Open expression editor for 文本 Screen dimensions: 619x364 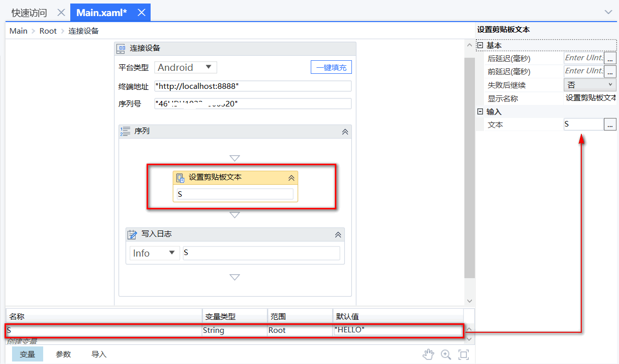coord(610,125)
